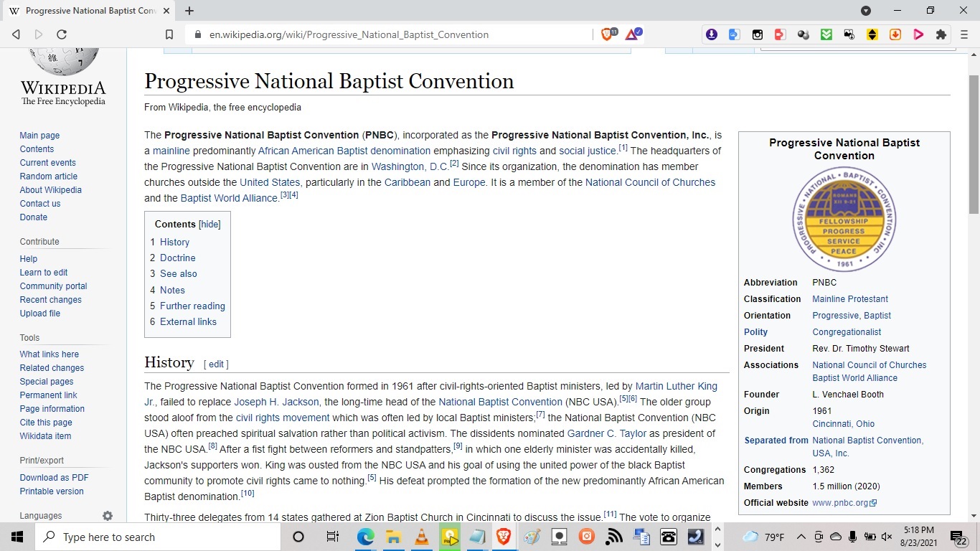The height and width of the screenshot is (551, 980).
Task: Open notifications center with 22 alerts
Action: 959,537
